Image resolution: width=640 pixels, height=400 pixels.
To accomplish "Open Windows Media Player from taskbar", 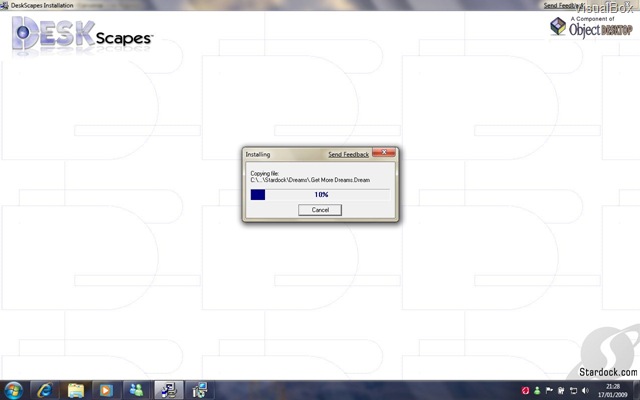I will tap(106, 390).
